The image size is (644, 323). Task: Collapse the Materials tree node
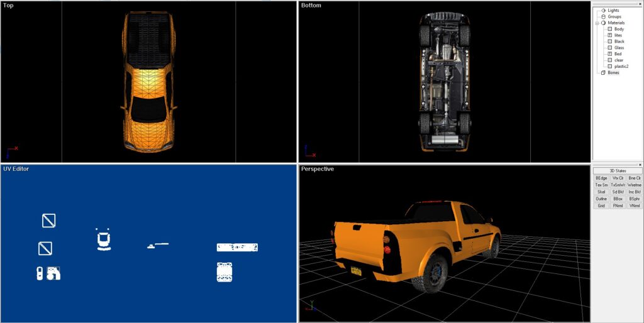pyautogui.click(x=597, y=23)
